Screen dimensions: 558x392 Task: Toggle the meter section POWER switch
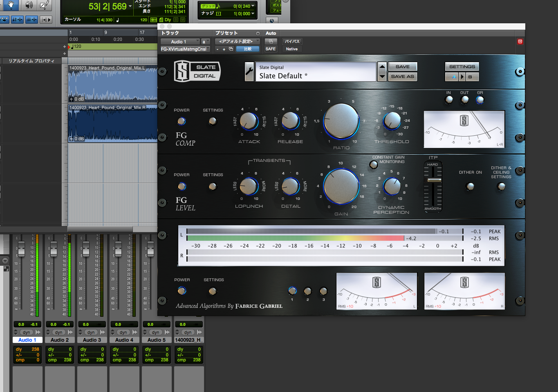pyautogui.click(x=182, y=291)
